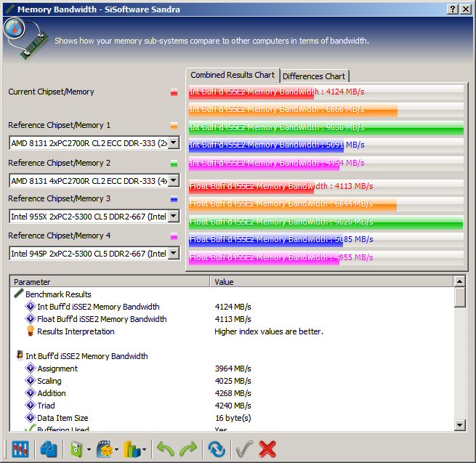Click blue Float bar showing 5085 MB/s

point(266,239)
